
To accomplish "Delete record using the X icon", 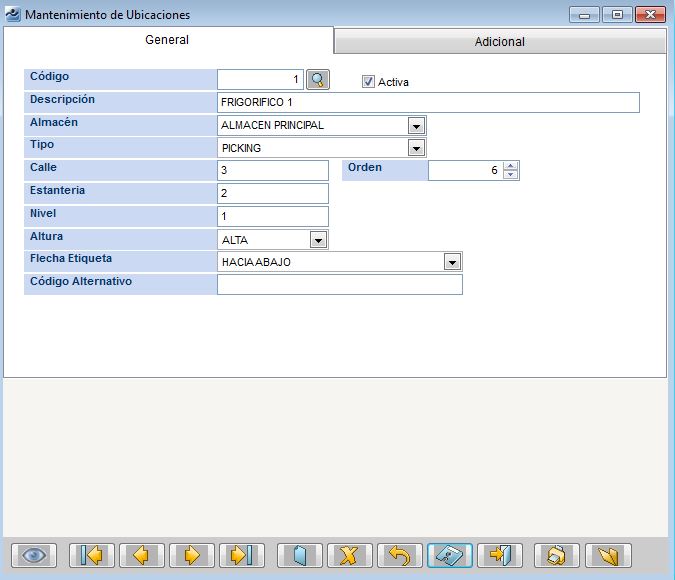I will click(350, 555).
